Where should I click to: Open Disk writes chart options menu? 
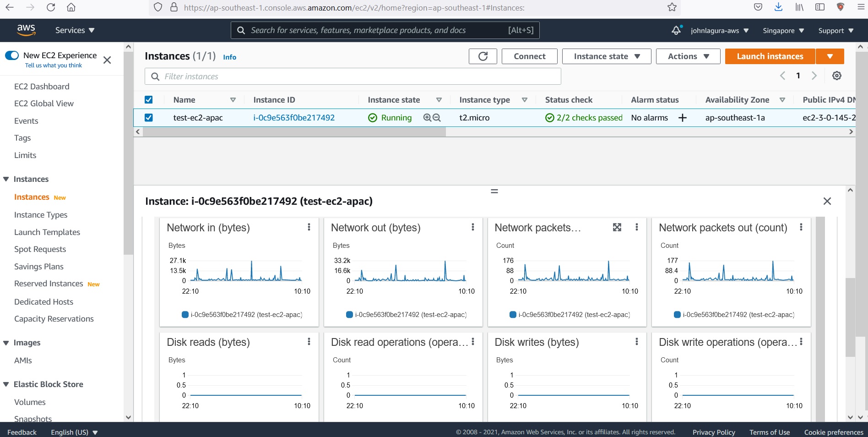click(636, 341)
